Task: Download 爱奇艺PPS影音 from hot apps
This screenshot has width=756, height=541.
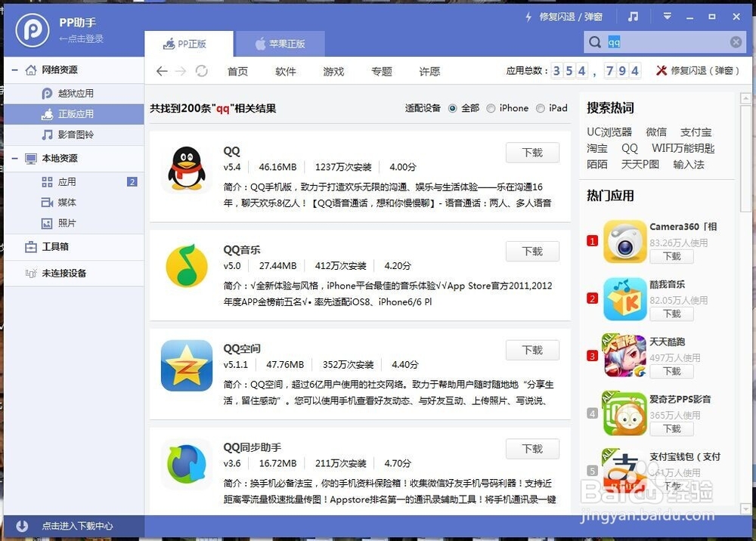Action: (x=671, y=428)
